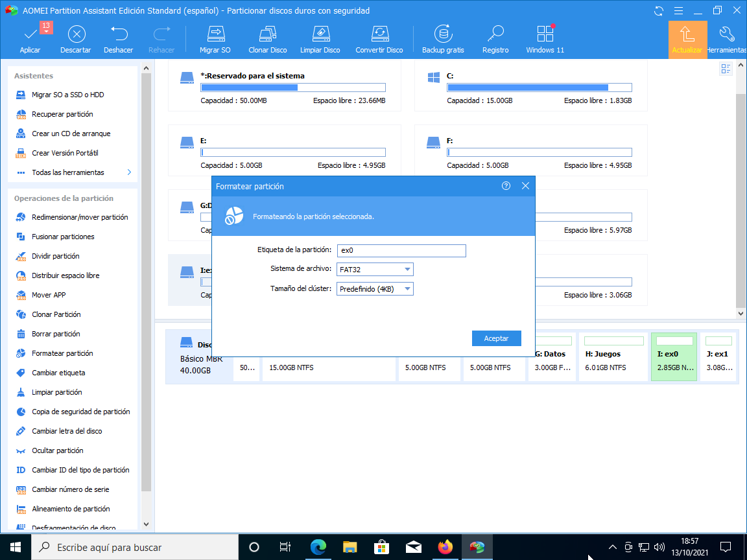Select Crear Versión Portátil
Screen dimensions: 747x560
[65, 153]
